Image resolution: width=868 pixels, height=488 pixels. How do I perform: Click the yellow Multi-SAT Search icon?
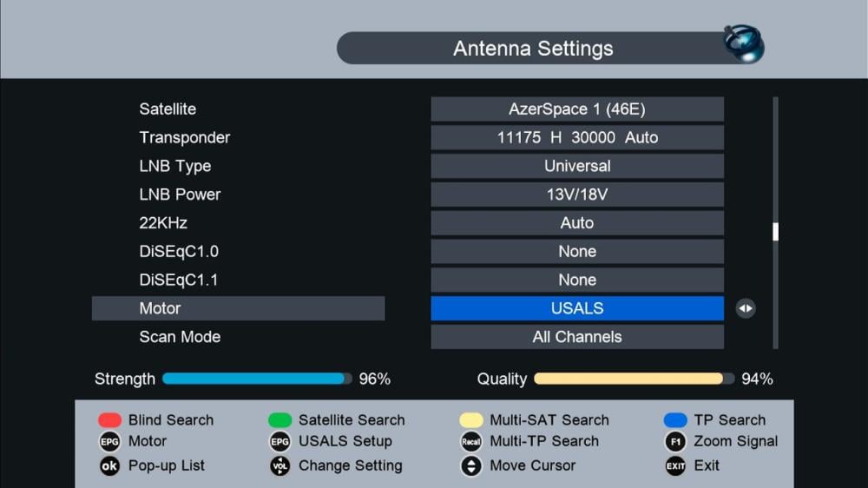470,420
